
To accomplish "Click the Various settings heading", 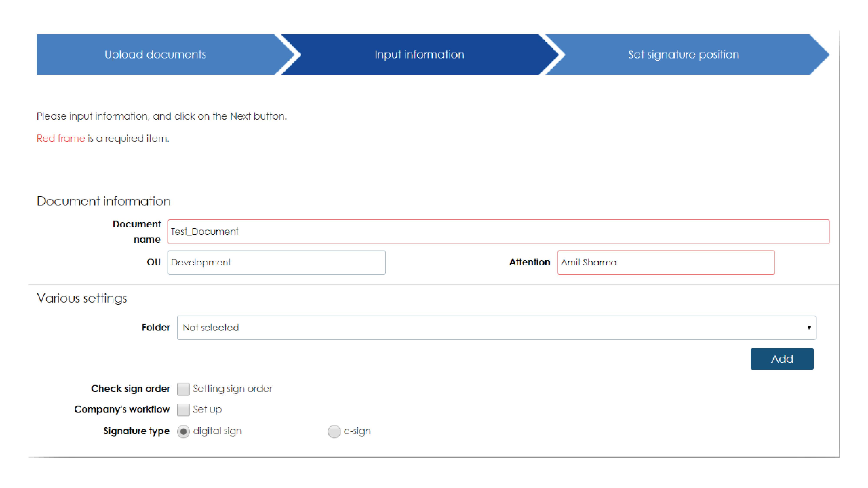I will [82, 298].
